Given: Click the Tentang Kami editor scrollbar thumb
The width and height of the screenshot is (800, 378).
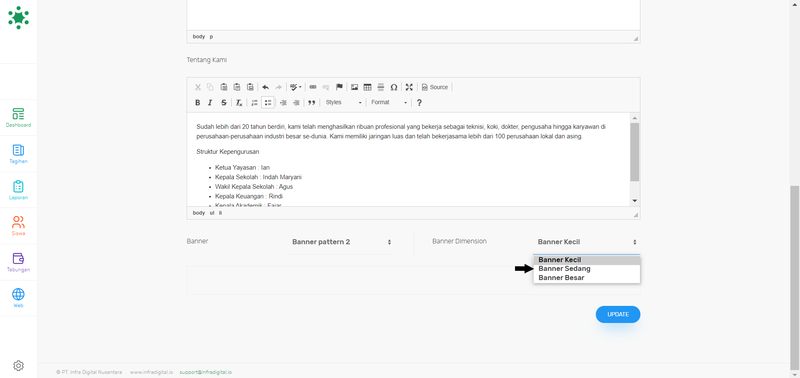Looking at the screenshot, I should (x=635, y=152).
